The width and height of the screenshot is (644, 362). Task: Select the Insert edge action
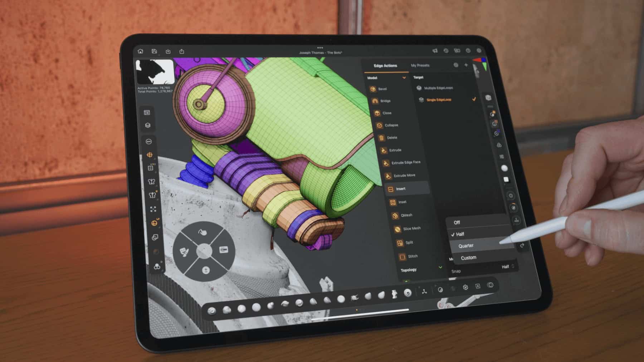[407, 189]
